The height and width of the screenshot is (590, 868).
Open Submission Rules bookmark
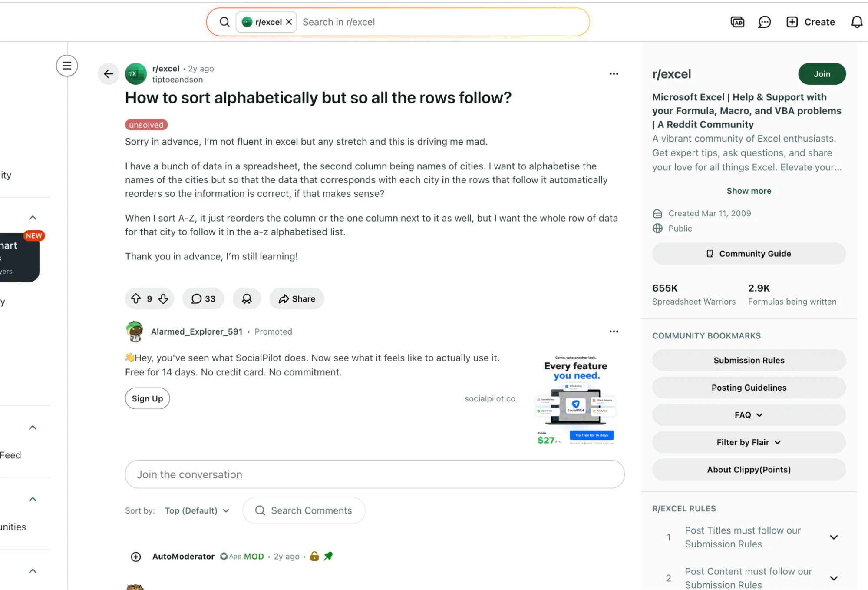749,360
